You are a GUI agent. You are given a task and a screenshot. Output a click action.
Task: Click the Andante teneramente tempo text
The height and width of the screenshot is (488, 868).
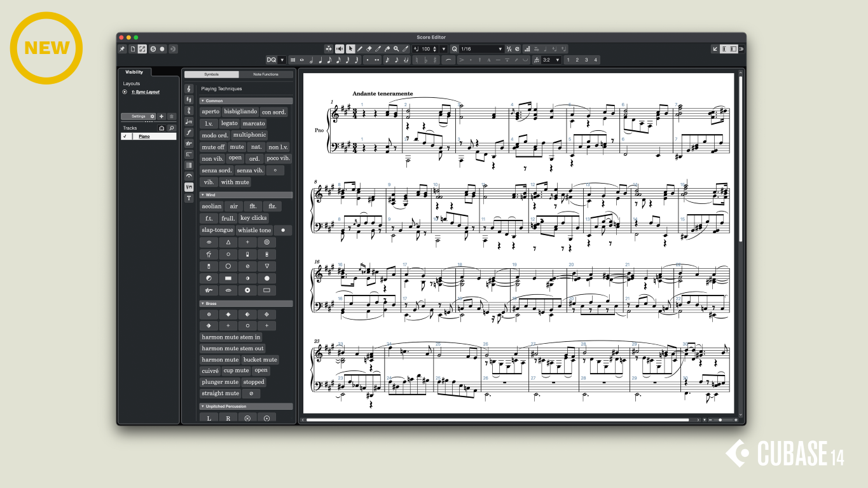point(382,93)
